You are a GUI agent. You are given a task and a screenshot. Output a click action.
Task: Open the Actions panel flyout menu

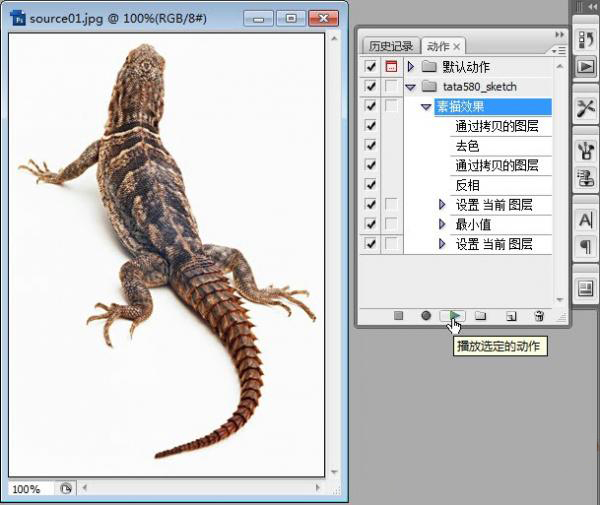(x=559, y=50)
